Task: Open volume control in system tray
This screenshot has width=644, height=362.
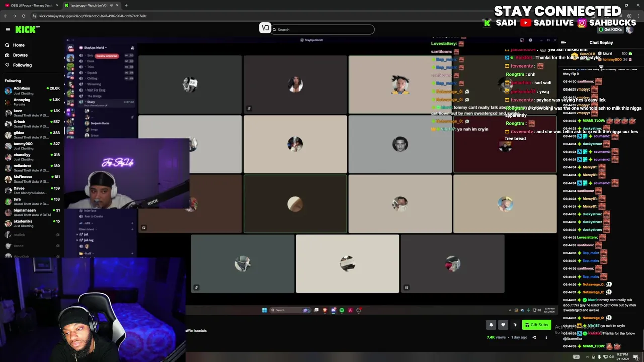Action: [x=611, y=357]
